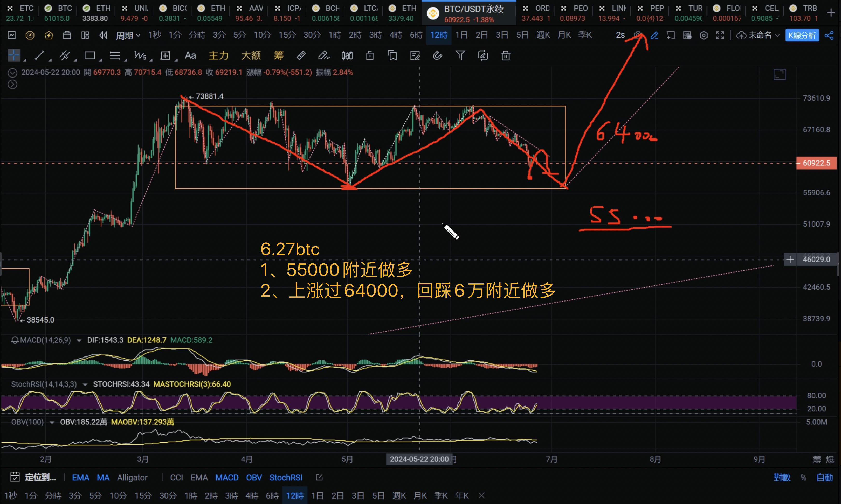The height and width of the screenshot is (504, 841).
Task: Open the edit notes icon
Action: click(415, 55)
